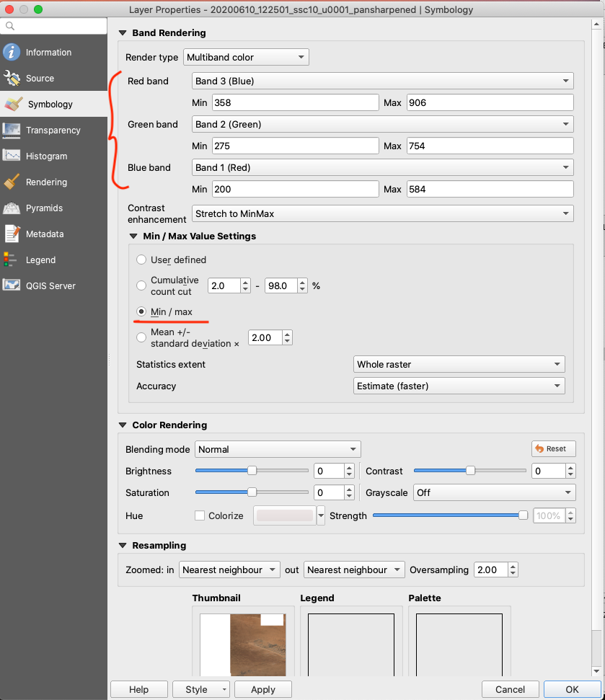The width and height of the screenshot is (605, 700).
Task: Click the Source wrench icon
Action: point(12,78)
